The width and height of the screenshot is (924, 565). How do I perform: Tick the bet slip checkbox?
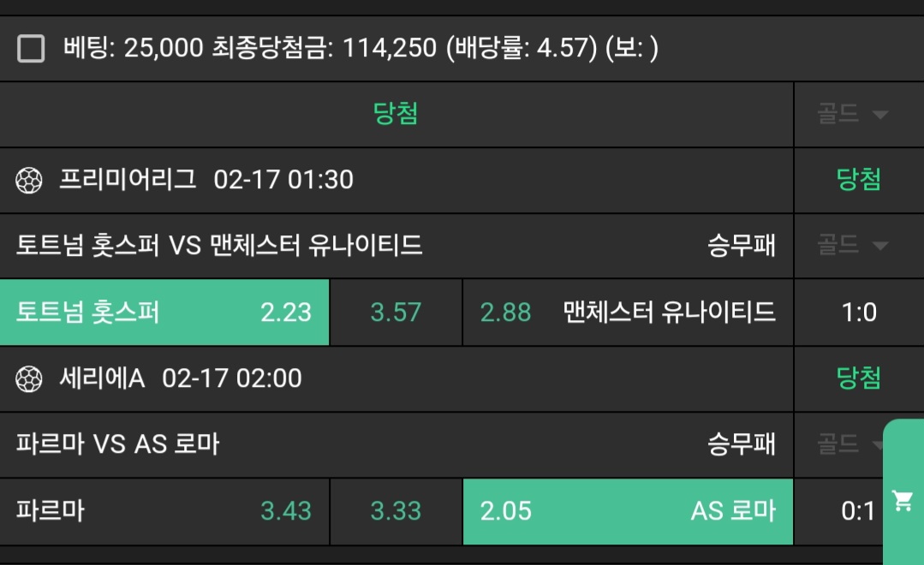click(31, 49)
